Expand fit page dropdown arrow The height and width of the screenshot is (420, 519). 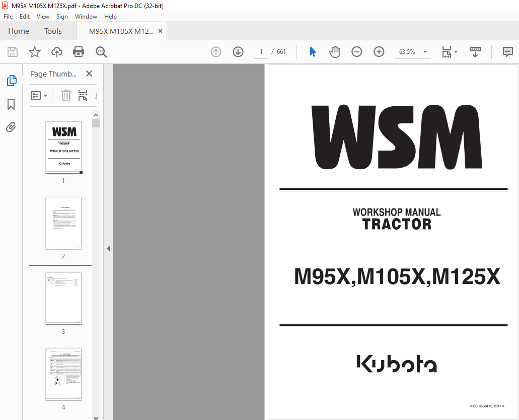tap(456, 52)
